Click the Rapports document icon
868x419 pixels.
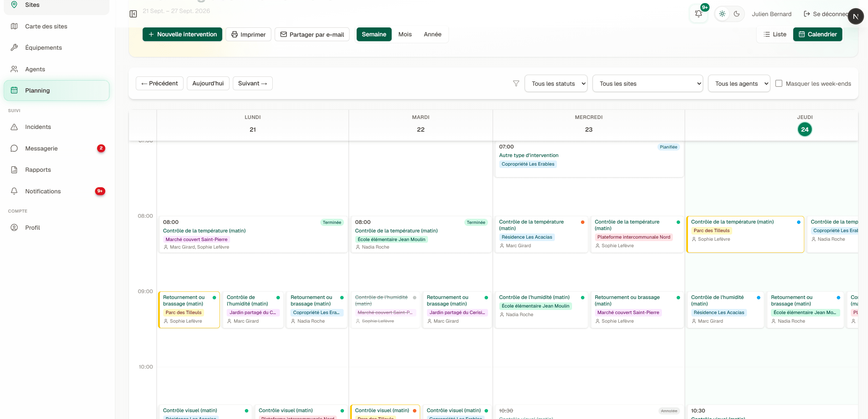tap(14, 170)
